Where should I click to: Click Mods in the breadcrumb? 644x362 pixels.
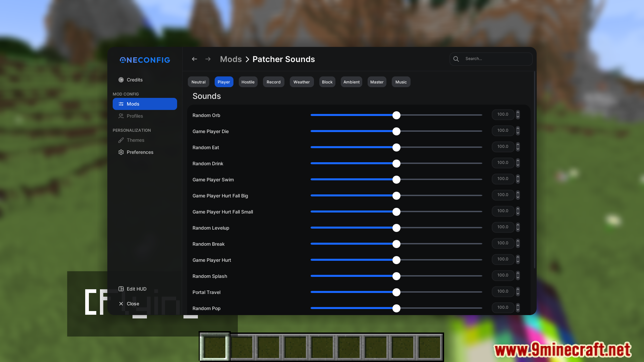pyautogui.click(x=231, y=59)
